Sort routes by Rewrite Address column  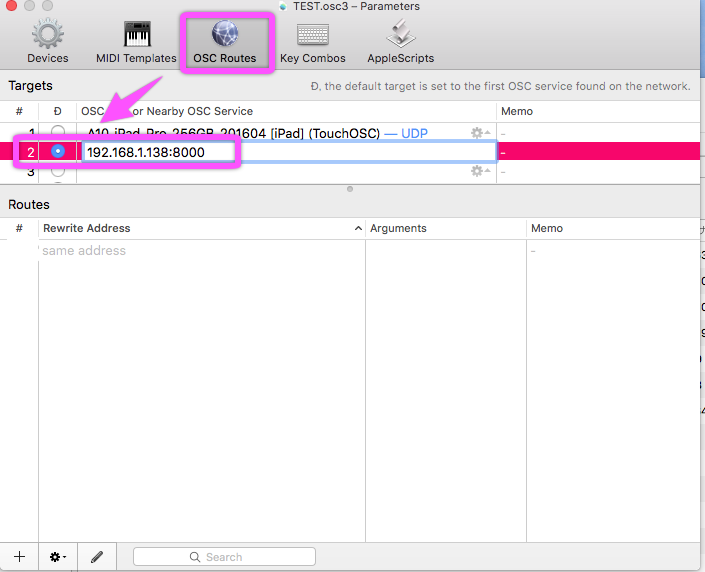(x=200, y=228)
